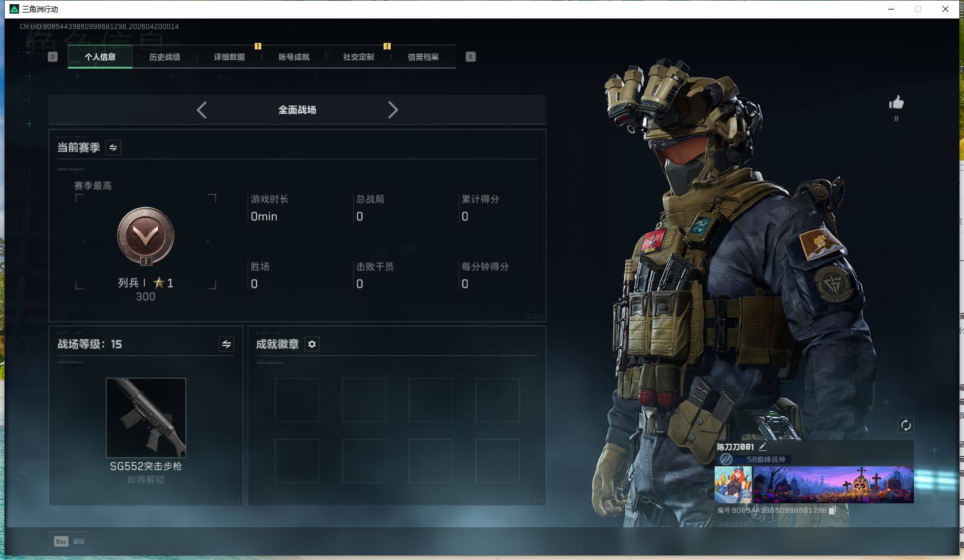Viewport: 964px width, 560px height.
Task: Go to the 账号成就 tab
Action: point(293,57)
